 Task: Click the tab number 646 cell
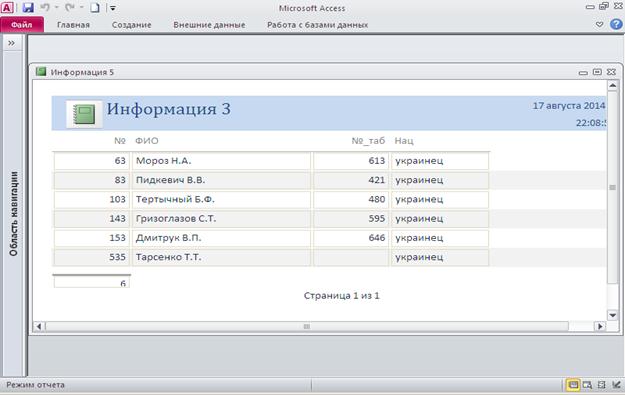click(x=351, y=238)
